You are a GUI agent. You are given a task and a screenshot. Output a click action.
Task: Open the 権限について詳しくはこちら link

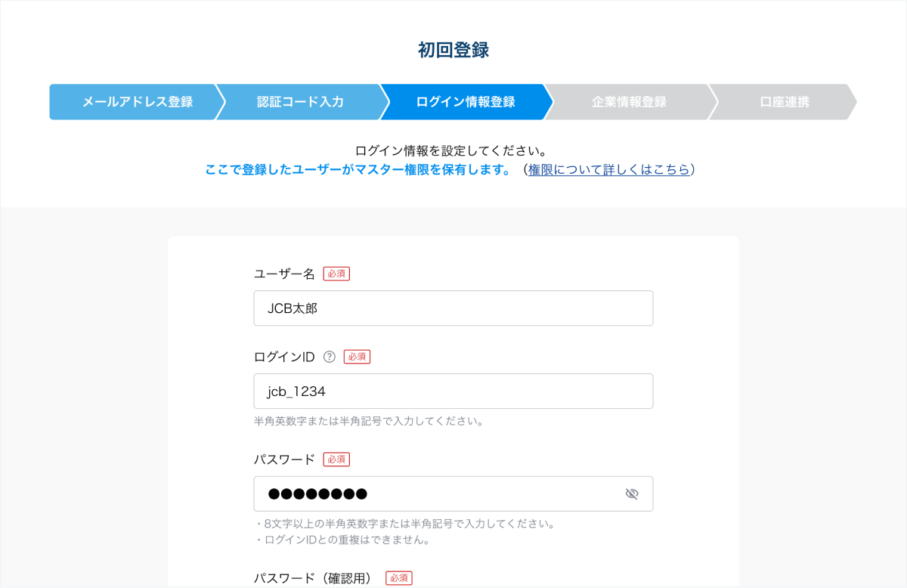pyautogui.click(x=608, y=170)
